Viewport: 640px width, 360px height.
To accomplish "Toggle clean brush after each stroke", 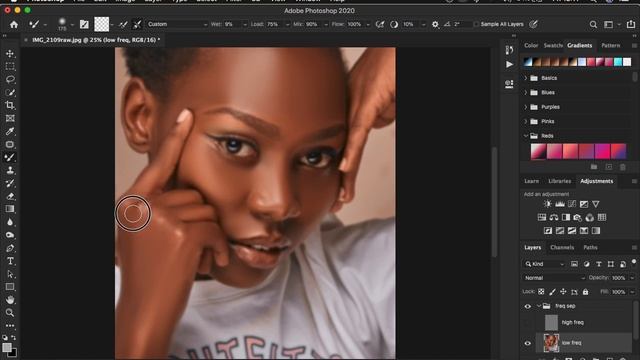I will tap(137, 24).
